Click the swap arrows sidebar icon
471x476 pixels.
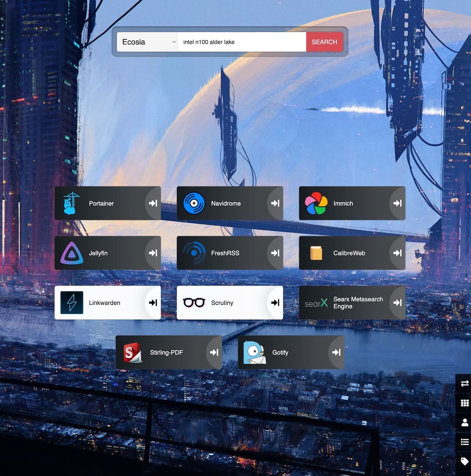tap(465, 384)
